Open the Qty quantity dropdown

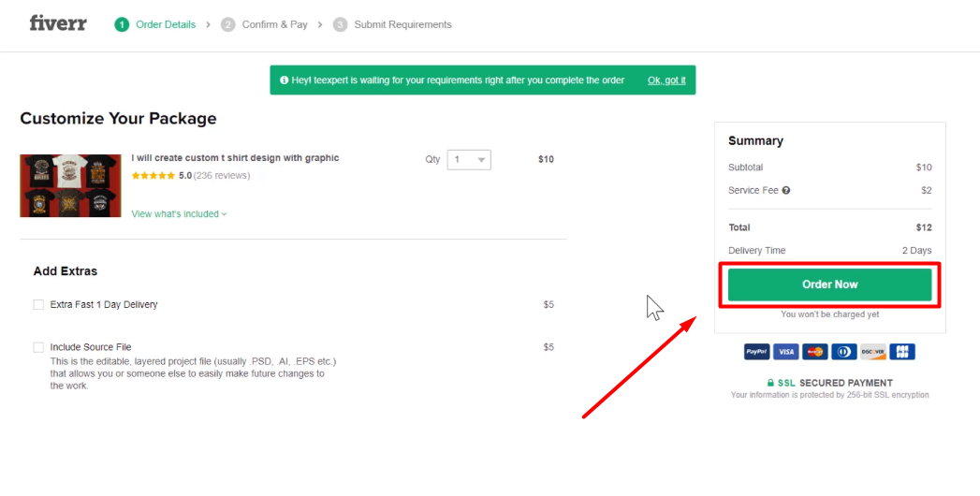coord(469,160)
